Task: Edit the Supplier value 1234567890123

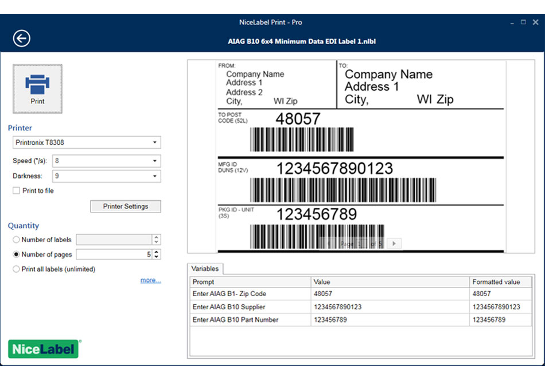Action: tap(390, 307)
